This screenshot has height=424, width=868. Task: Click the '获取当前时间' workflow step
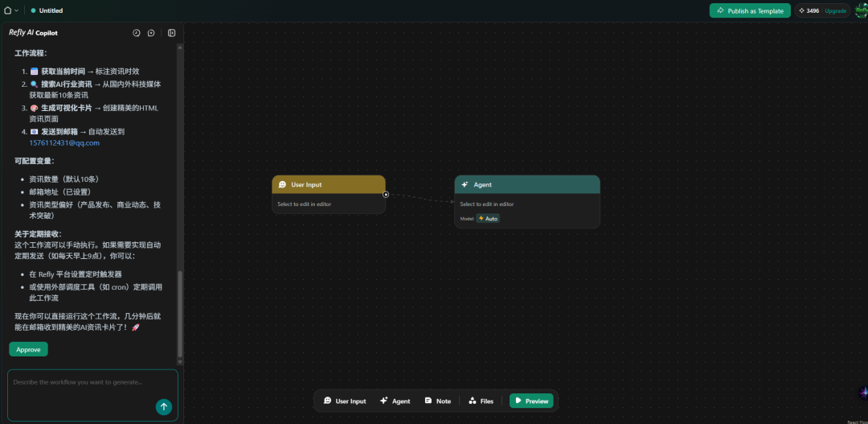coord(63,72)
